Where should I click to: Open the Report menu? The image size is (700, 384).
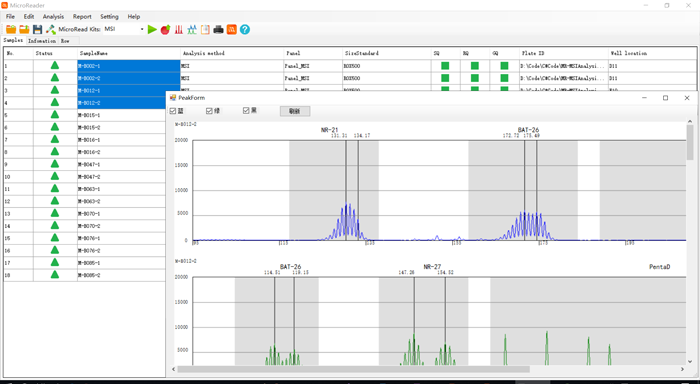click(x=82, y=17)
